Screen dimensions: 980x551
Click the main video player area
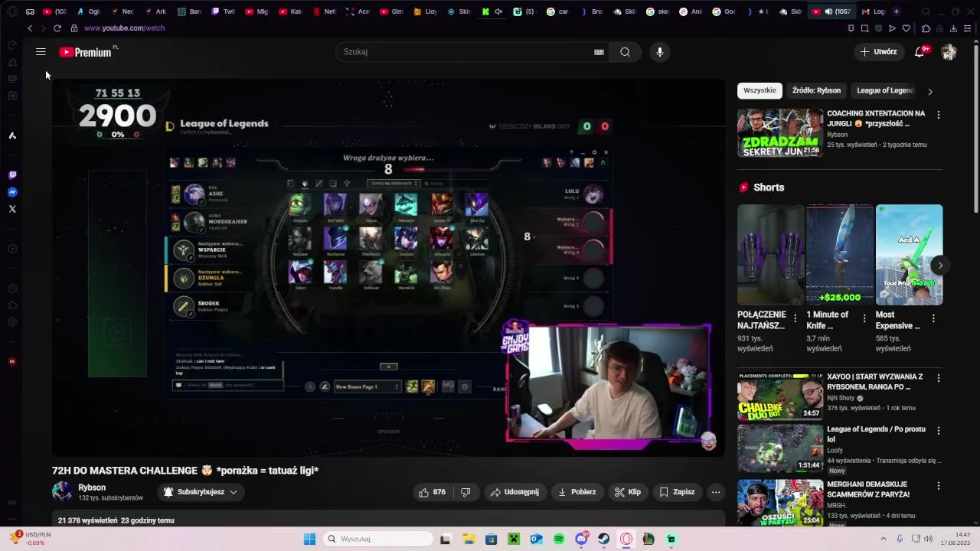(x=388, y=267)
